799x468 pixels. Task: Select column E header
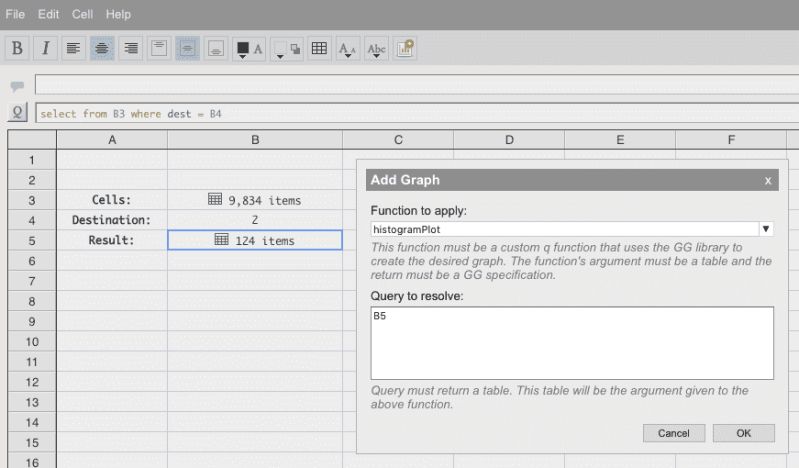tap(620, 140)
